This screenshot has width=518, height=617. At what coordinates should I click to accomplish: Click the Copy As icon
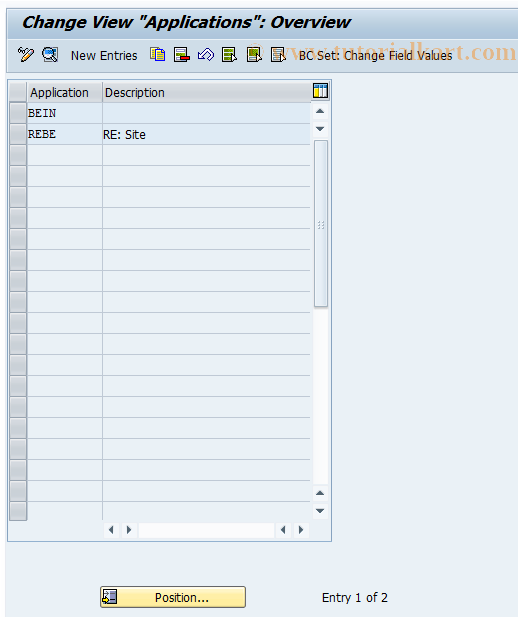[x=157, y=55]
